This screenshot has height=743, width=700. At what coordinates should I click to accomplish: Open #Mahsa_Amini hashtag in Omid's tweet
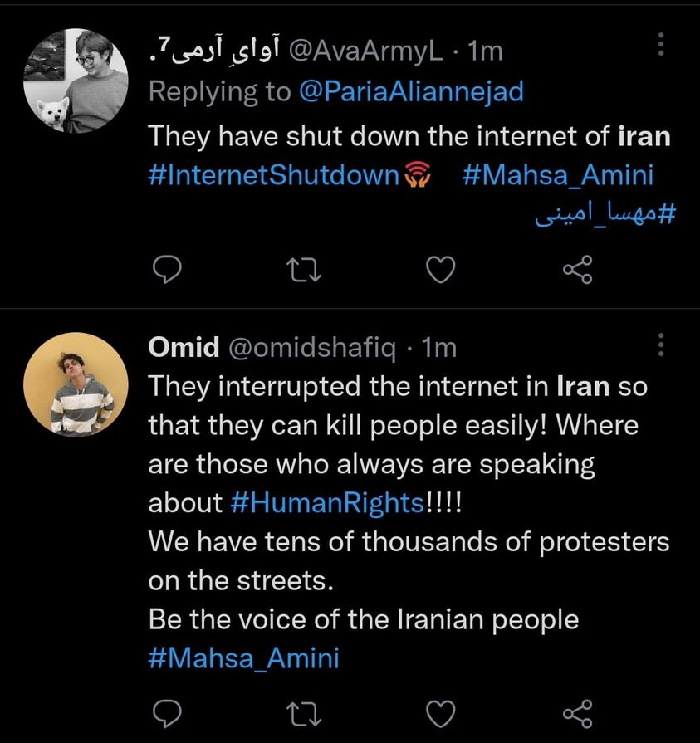coord(244,659)
